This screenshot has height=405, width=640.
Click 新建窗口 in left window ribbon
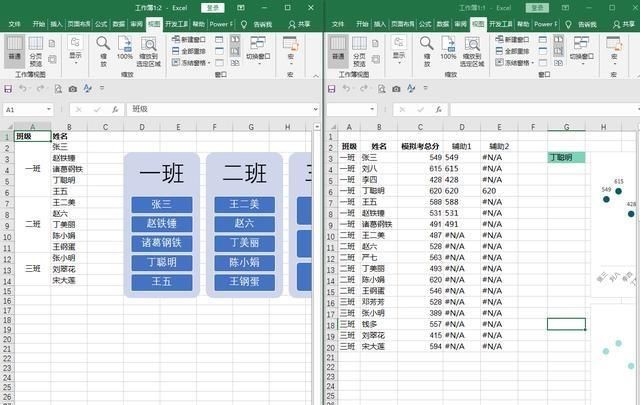(x=189, y=40)
